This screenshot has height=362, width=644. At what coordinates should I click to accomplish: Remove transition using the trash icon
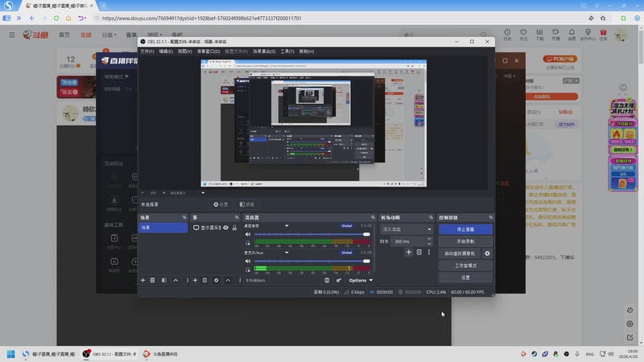click(x=419, y=252)
